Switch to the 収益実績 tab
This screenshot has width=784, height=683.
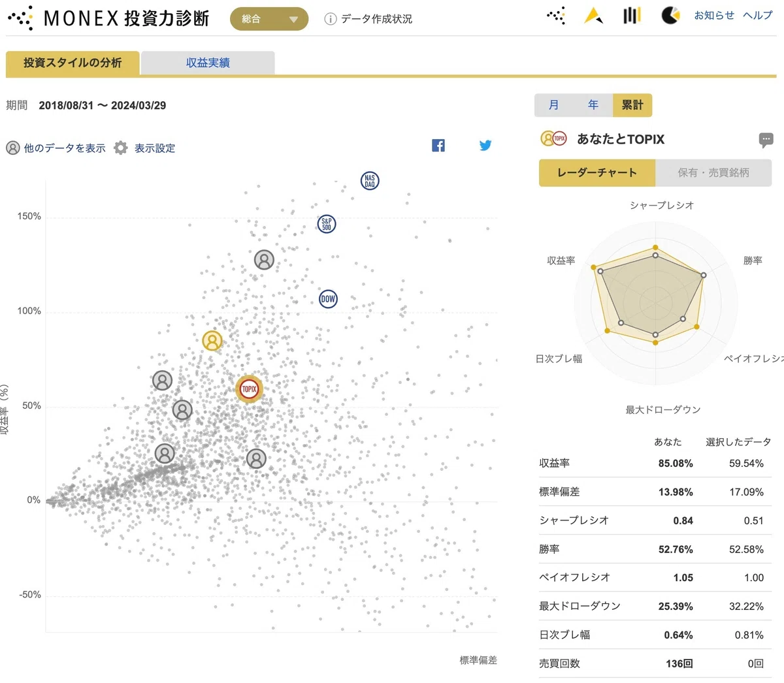tap(208, 63)
